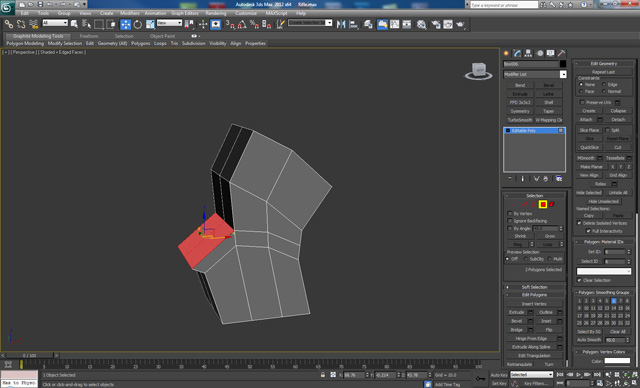Open the Rendering menu
640x388 pixels.
(x=216, y=13)
